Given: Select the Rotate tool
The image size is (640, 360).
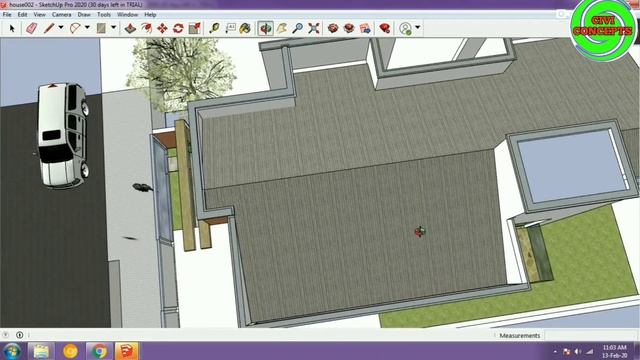Looking at the screenshot, I should [178, 28].
